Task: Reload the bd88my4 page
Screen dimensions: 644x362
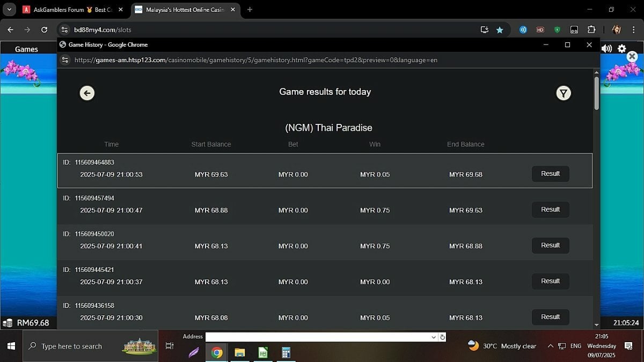Action: 45,30
